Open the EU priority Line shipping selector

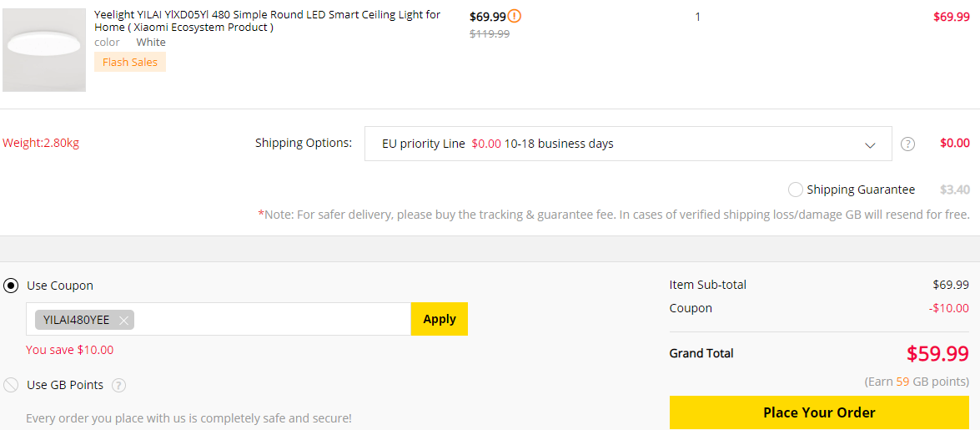click(x=628, y=144)
